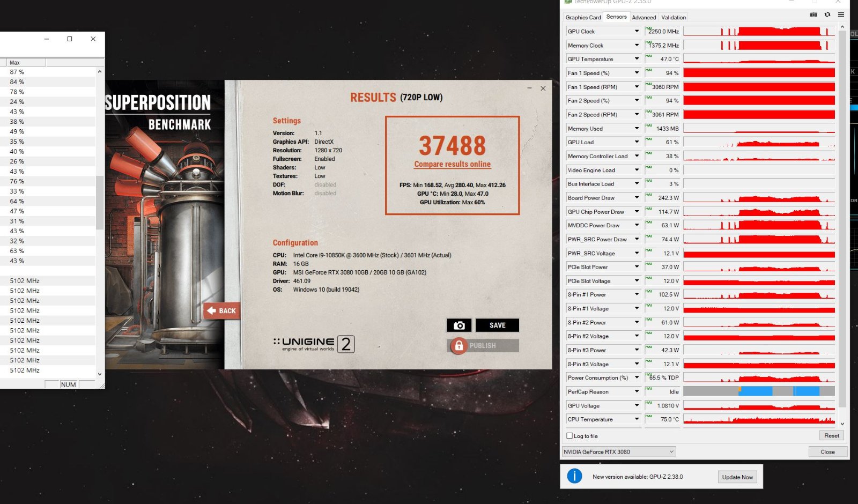Open the Validation tab
Viewport: 858px width, 504px height.
coord(674,17)
